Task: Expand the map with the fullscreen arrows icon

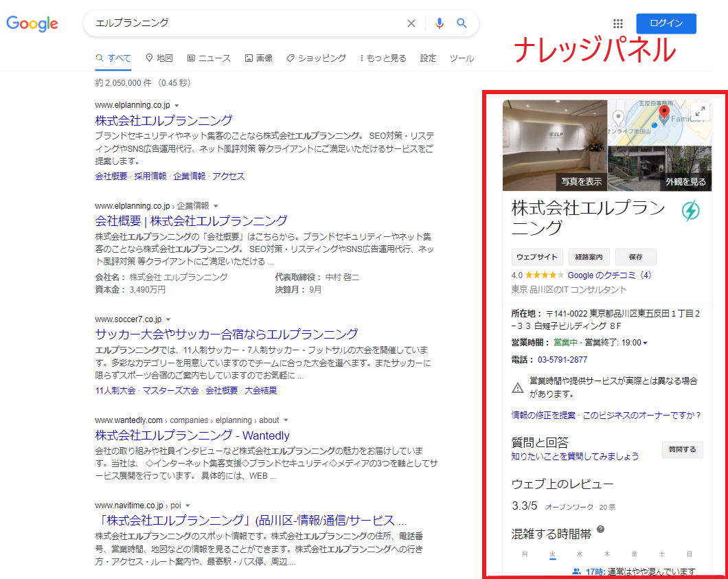Action: point(700,111)
